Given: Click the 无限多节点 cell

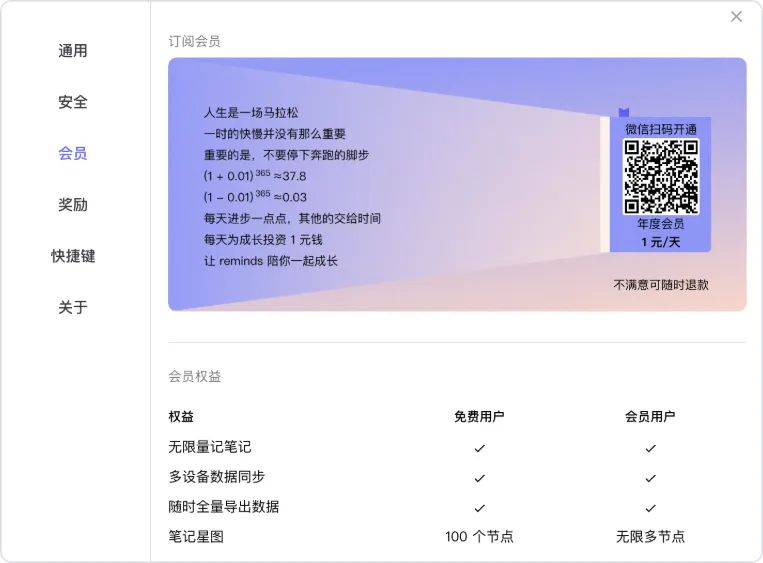Looking at the screenshot, I should (650, 537).
